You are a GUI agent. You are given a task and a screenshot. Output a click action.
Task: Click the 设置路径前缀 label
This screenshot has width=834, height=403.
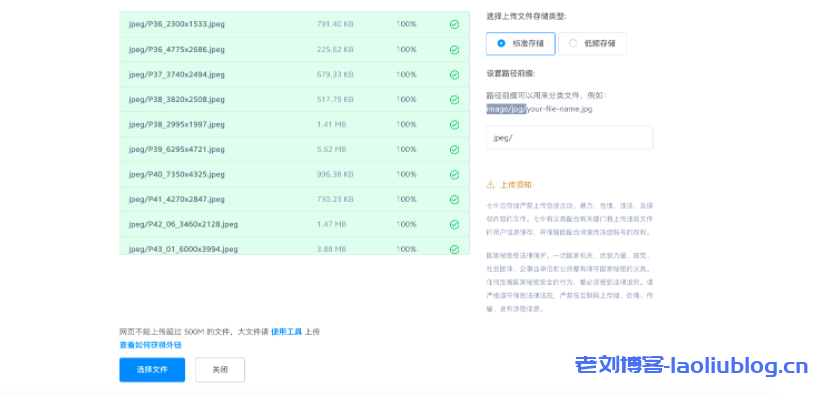511,74
